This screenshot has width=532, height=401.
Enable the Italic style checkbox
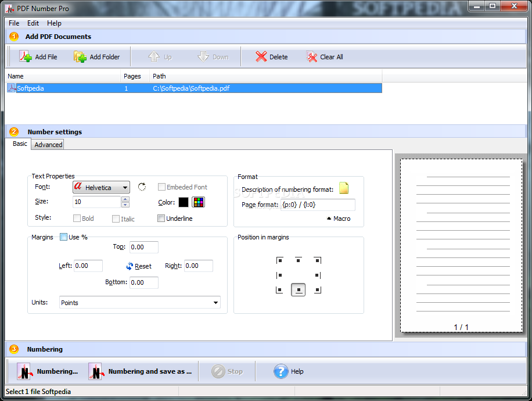coord(116,219)
